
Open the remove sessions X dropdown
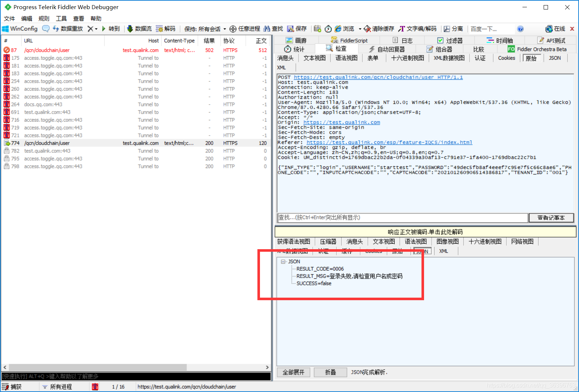(92, 29)
